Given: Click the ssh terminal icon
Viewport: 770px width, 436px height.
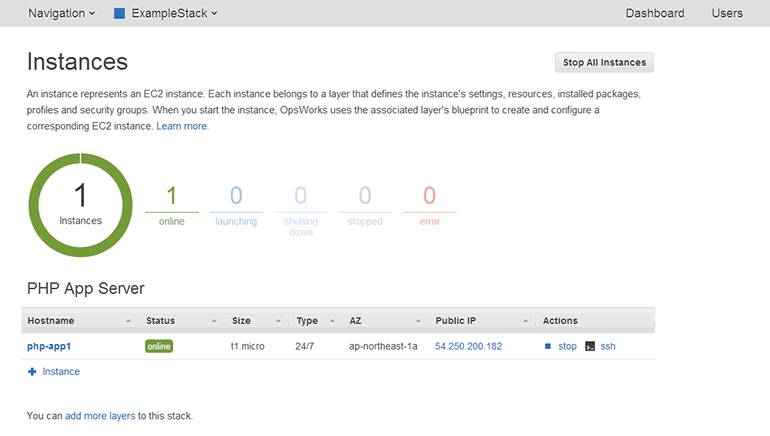Looking at the screenshot, I should click(x=590, y=346).
